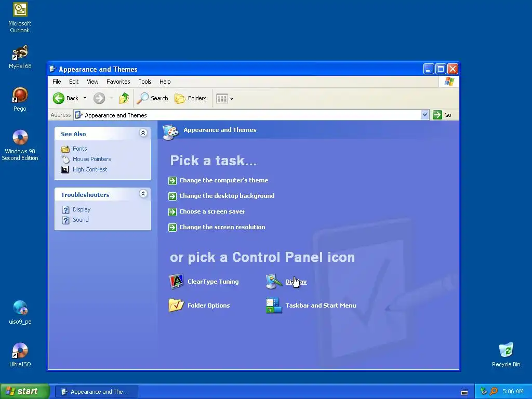
Task: Open ClearType Tuning text link
Action: point(213,282)
